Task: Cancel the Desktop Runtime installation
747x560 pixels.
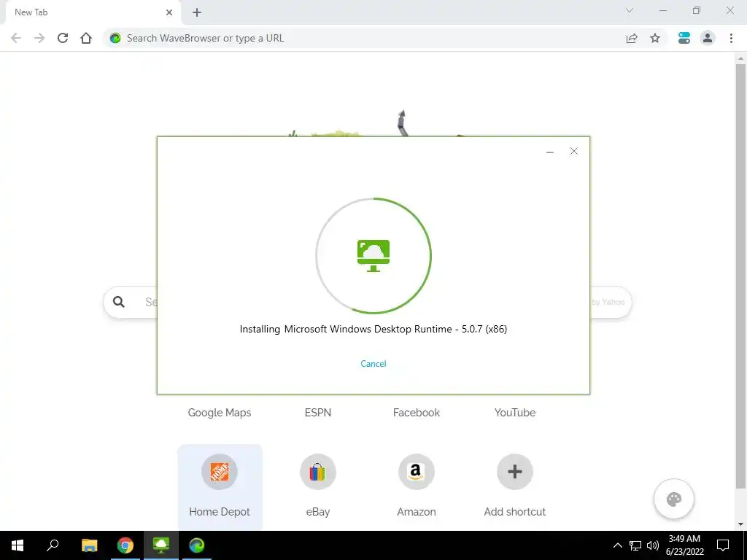Action: (373, 364)
